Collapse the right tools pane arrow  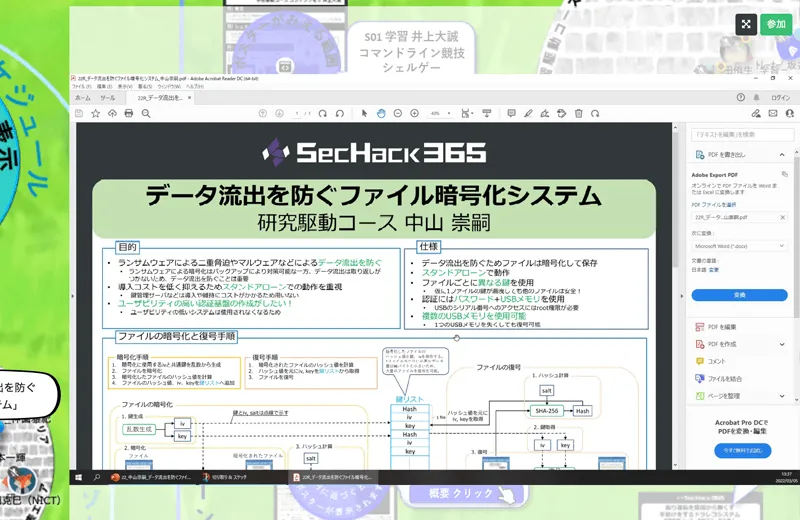(682, 296)
